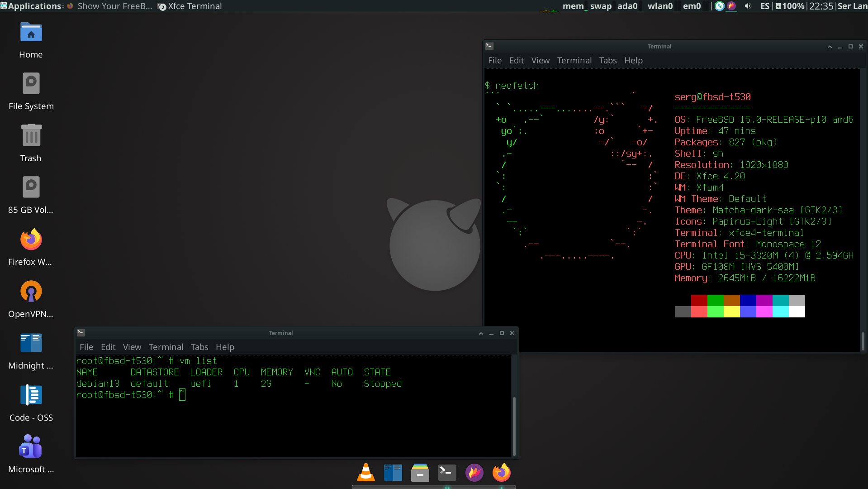The height and width of the screenshot is (489, 868).
Task: Click the 'Resolution: 1920x1080' line
Action: tap(731, 165)
